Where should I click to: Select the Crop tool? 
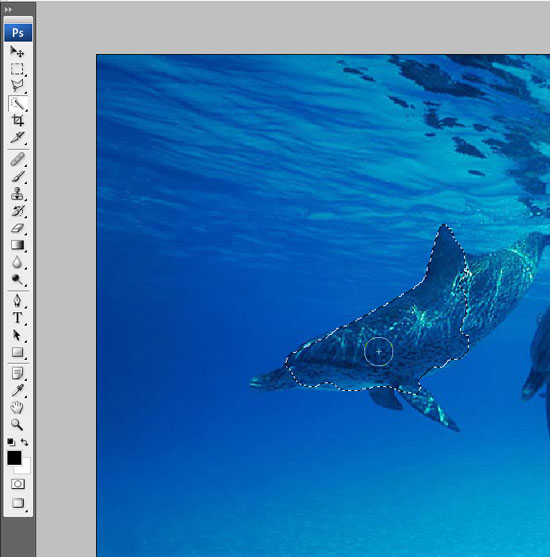click(17, 120)
